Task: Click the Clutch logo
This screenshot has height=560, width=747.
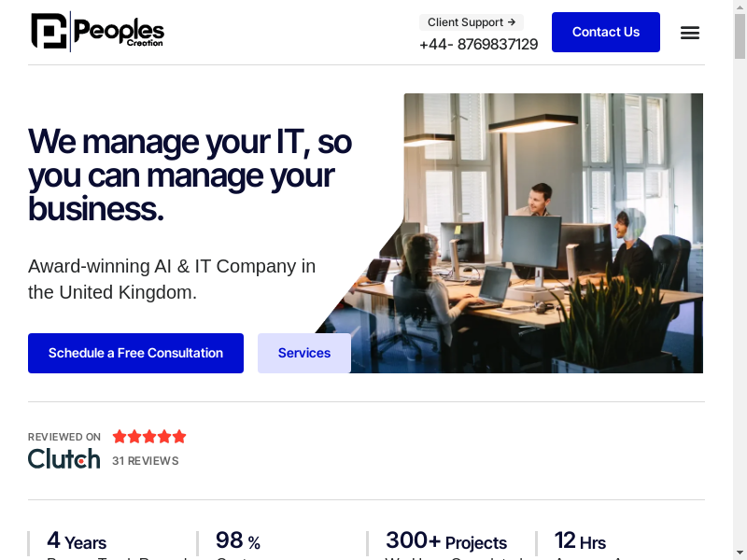Action: 64,458
